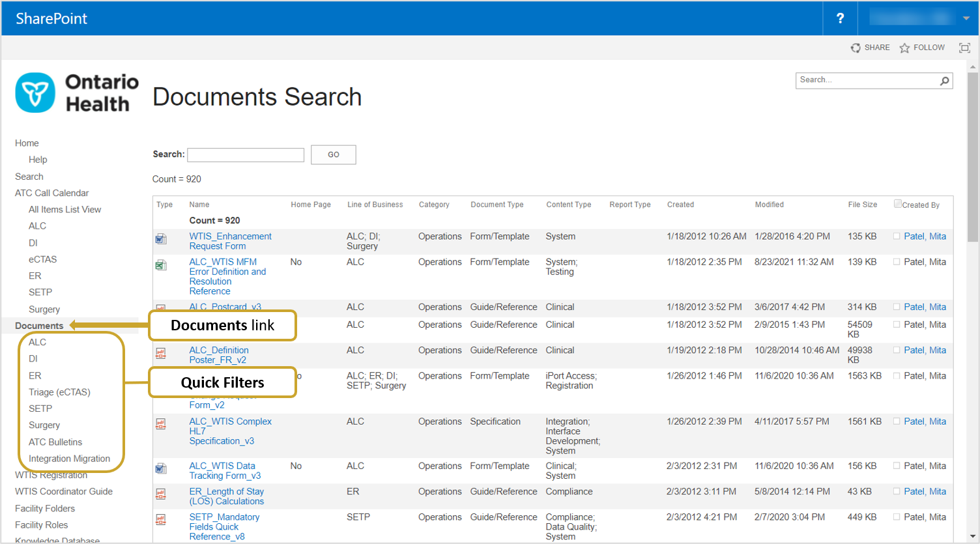Screen dimensions: 980x544
Task: Open Facility Roles in the sidebar
Action: pos(41,525)
